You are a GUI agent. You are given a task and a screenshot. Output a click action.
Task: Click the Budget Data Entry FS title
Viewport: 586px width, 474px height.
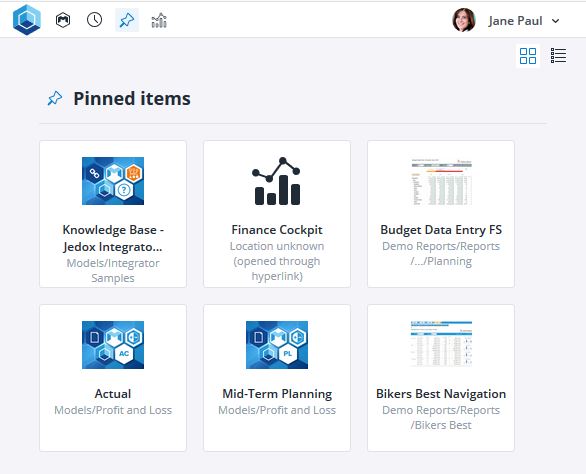coord(441,230)
